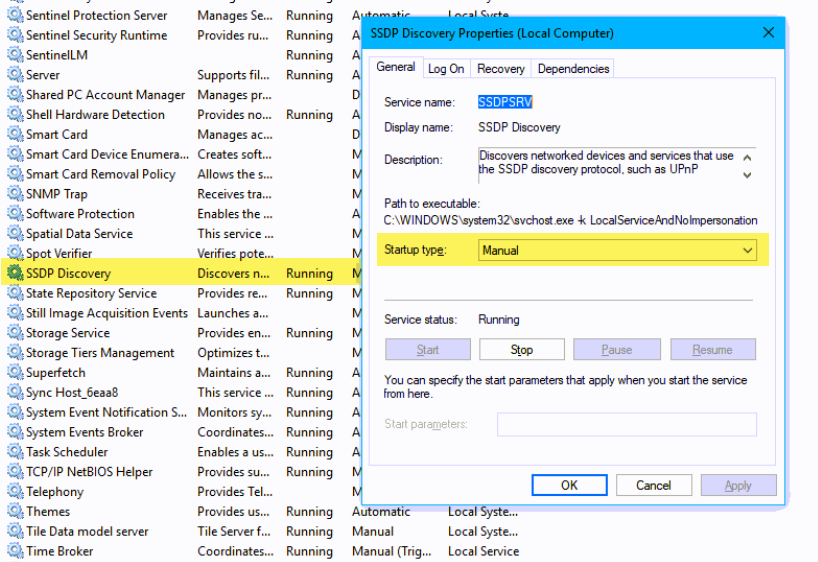The height and width of the screenshot is (562, 818).
Task: Select the Task Scheduler service row
Action: pyautogui.click(x=181, y=452)
